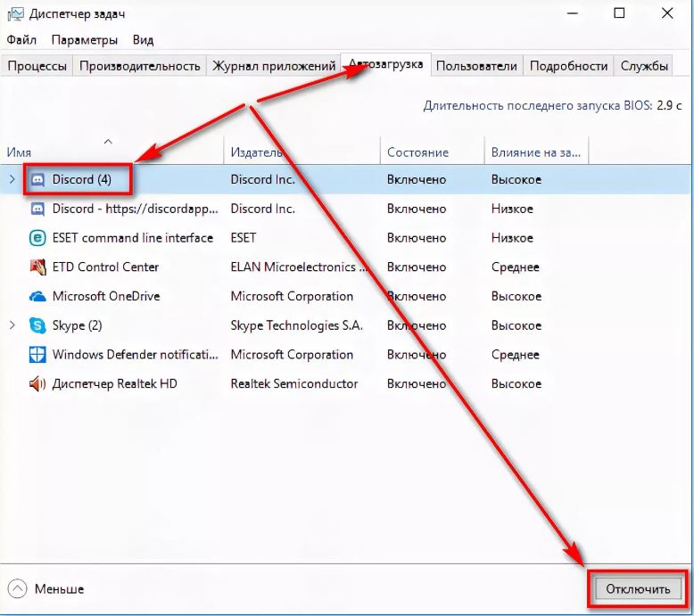Image resolution: width=694 pixels, height=616 pixels.
Task: Switch to the Процессы tab
Action: pos(37,66)
